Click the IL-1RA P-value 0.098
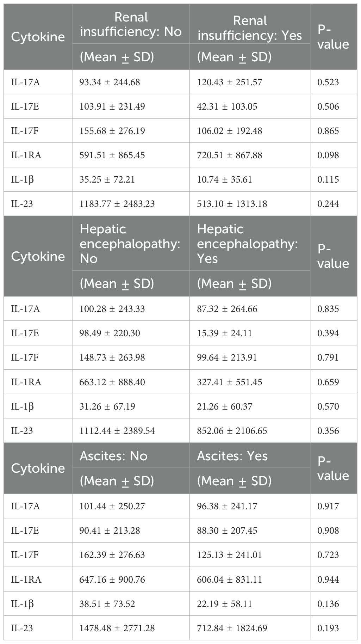 point(328,155)
